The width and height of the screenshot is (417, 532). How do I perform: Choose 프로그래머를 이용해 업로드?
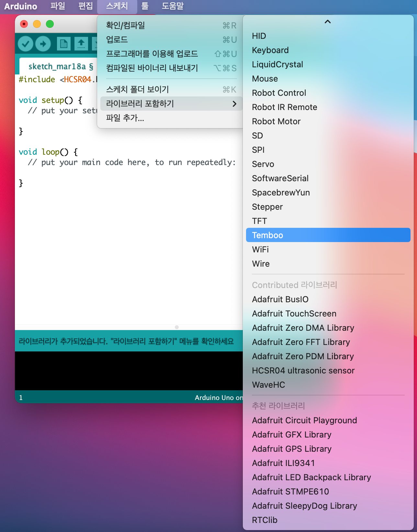pyautogui.click(x=171, y=54)
